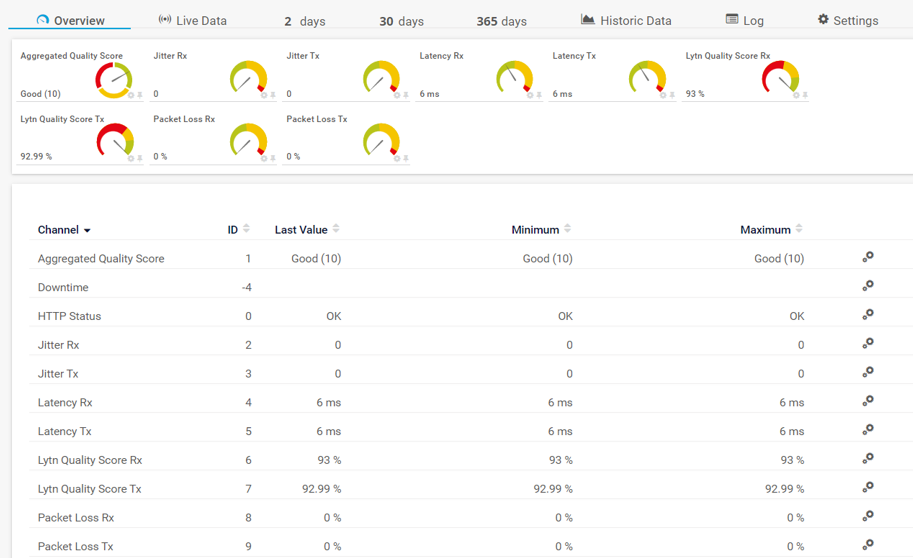Switch to the Live Data tab
Screen dimensions: 913x558
click(x=193, y=20)
